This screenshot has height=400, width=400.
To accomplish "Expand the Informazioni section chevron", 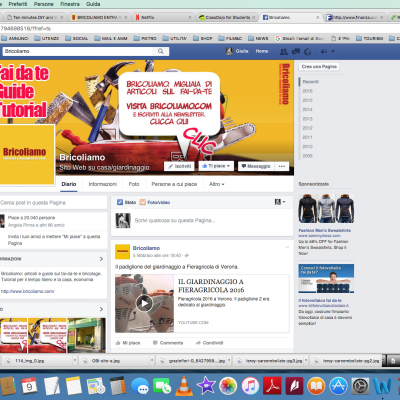I will (x=101, y=259).
